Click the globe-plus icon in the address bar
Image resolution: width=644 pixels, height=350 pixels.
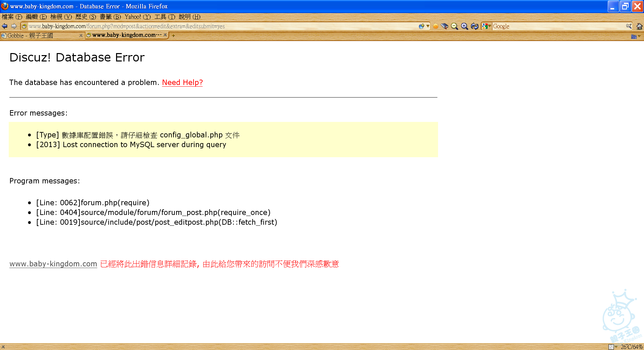click(x=422, y=26)
